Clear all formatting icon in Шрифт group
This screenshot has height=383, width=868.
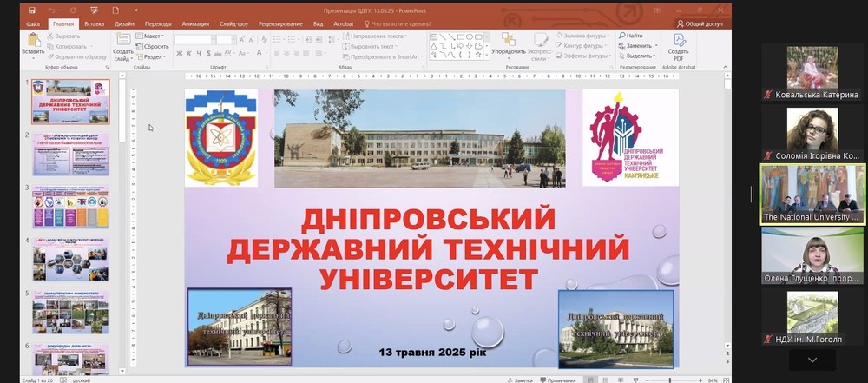click(264, 39)
